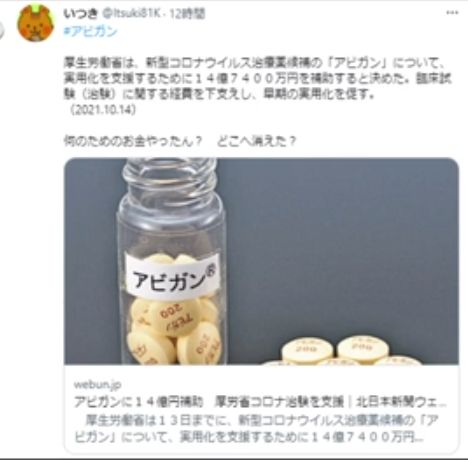The width and height of the screenshot is (468, 460).
Task: Open the article headline アビガンに14億円補助
Action: click(x=139, y=402)
